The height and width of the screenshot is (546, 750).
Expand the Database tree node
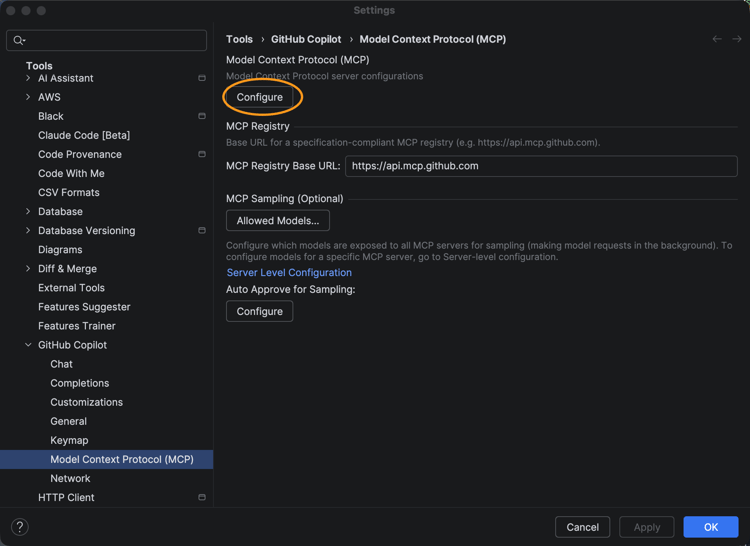[28, 211]
